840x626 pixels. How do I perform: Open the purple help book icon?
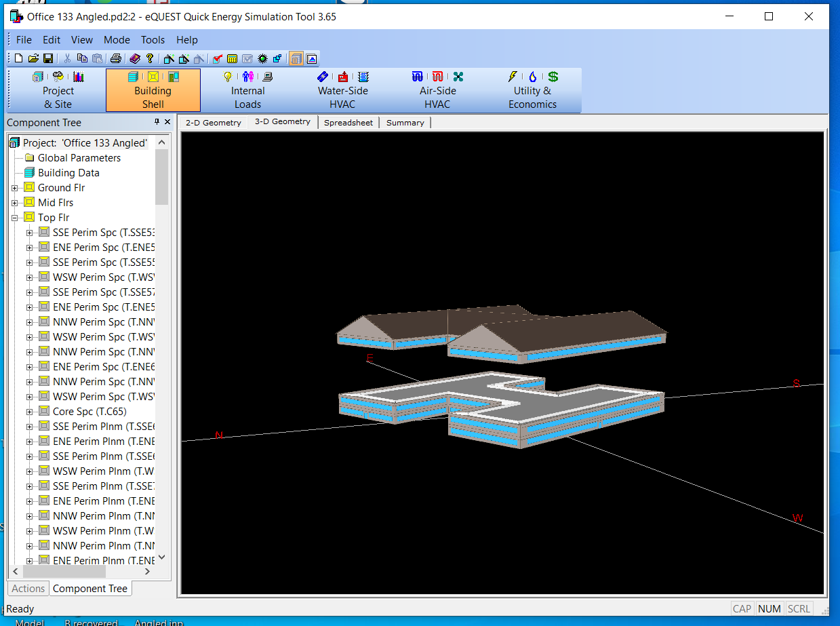(135, 59)
